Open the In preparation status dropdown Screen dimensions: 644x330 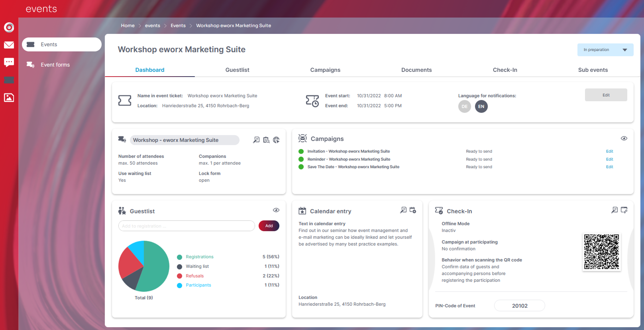click(x=605, y=50)
